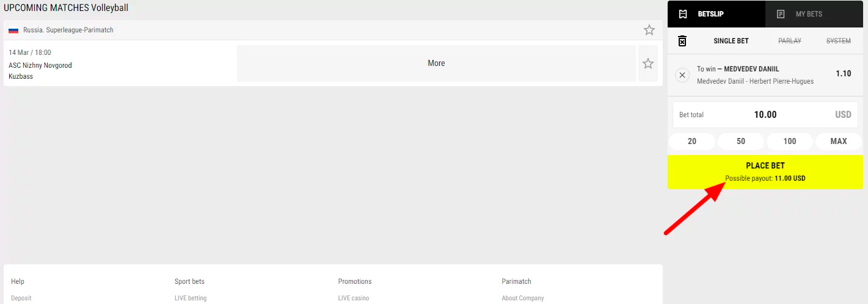Open Russia. Superleague-Parimatch league
This screenshot has height=304, width=868.
(68, 30)
